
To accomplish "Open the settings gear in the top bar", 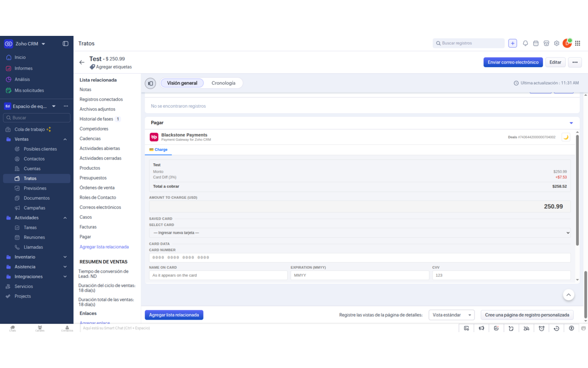I will coord(556,43).
